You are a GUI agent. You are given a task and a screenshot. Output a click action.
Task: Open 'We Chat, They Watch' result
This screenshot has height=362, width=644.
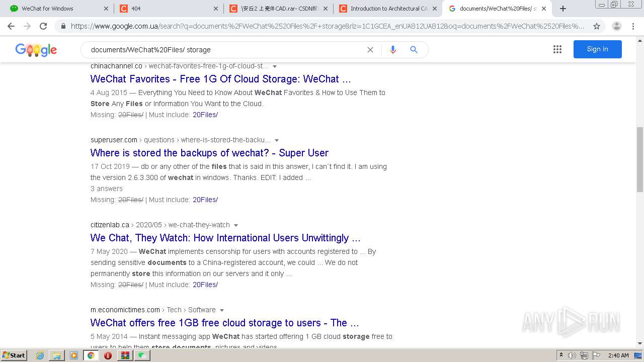[x=225, y=238]
